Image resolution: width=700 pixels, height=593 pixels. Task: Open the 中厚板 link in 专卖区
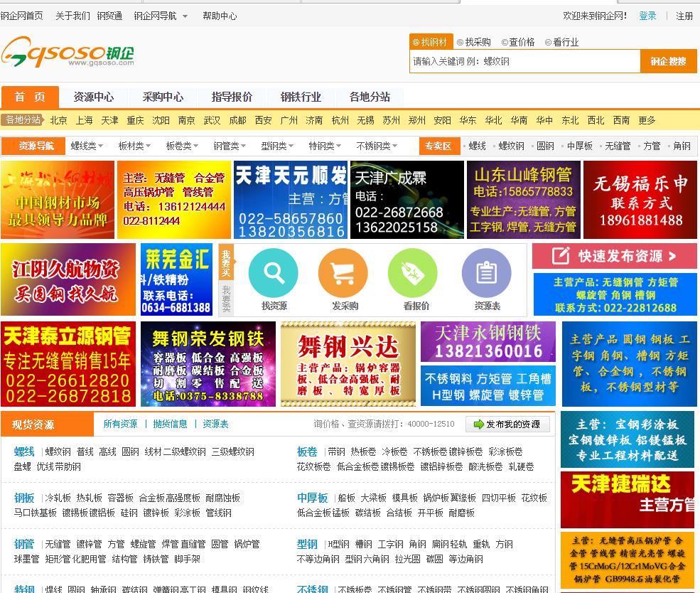tap(579, 146)
